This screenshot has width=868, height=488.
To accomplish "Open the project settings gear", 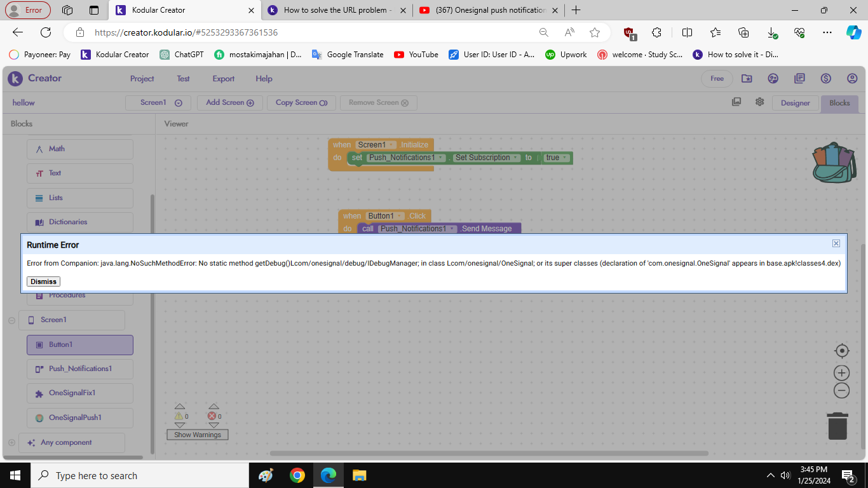I will tap(759, 102).
